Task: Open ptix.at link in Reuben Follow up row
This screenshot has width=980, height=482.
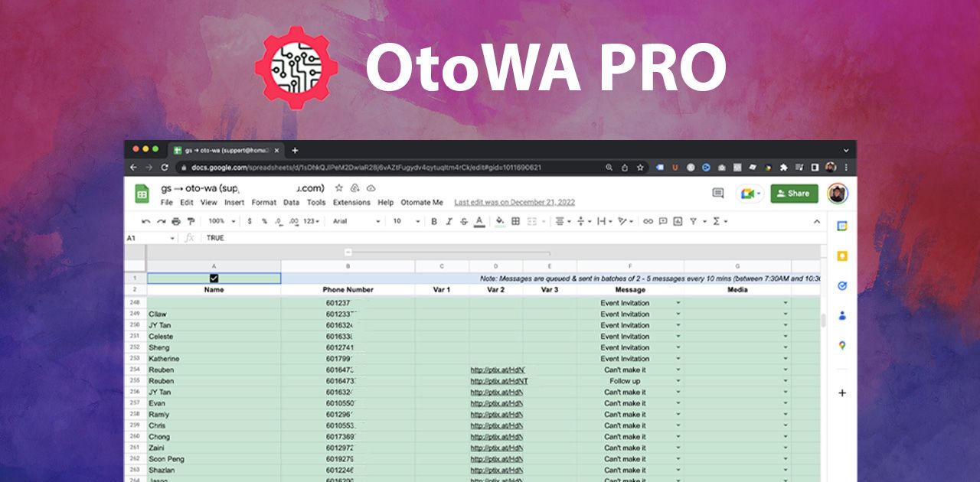Action: click(x=499, y=381)
